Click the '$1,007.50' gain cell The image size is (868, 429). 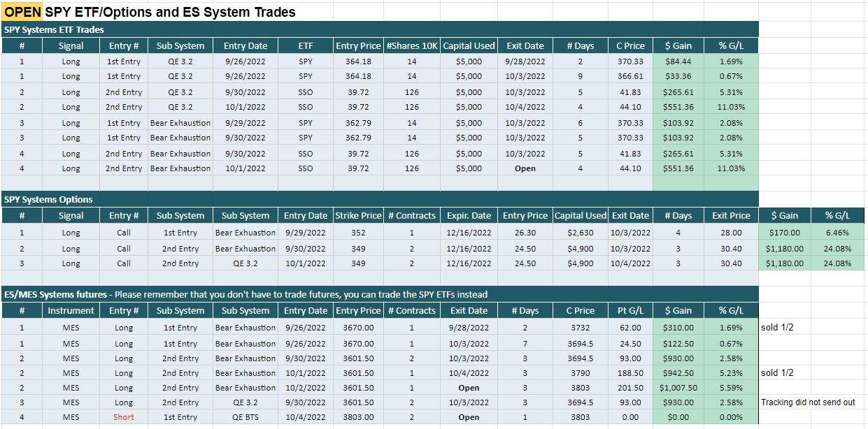tap(678, 388)
